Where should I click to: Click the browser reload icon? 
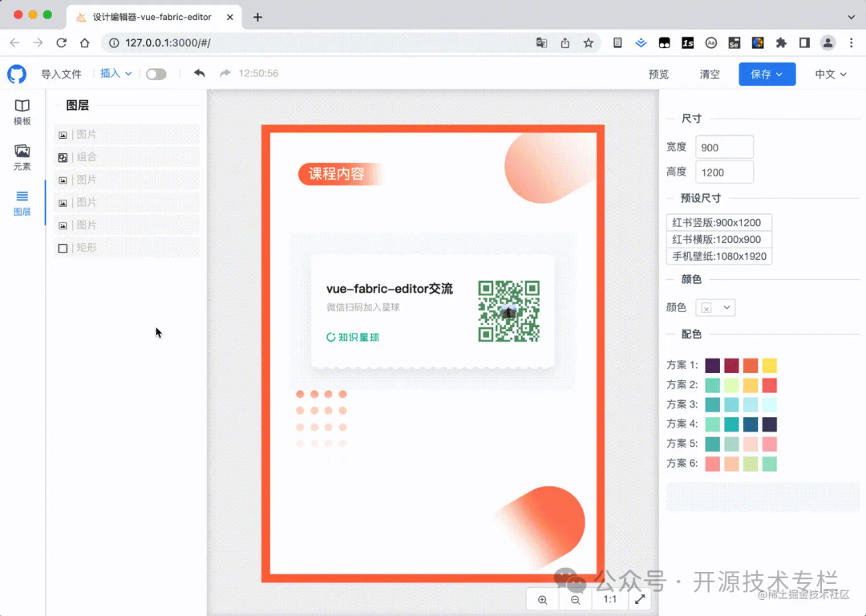61,43
